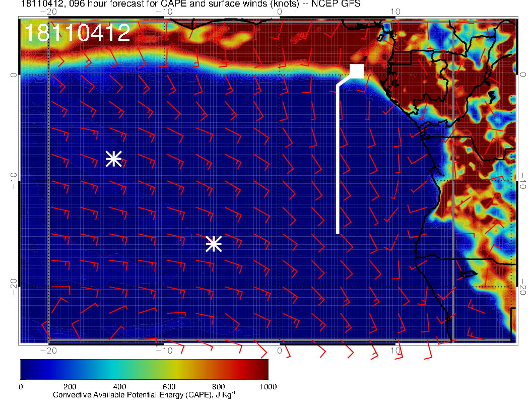The image size is (532, 411).
Task: Click the -20 longitude label on the bottom axis
Action: click(47, 350)
